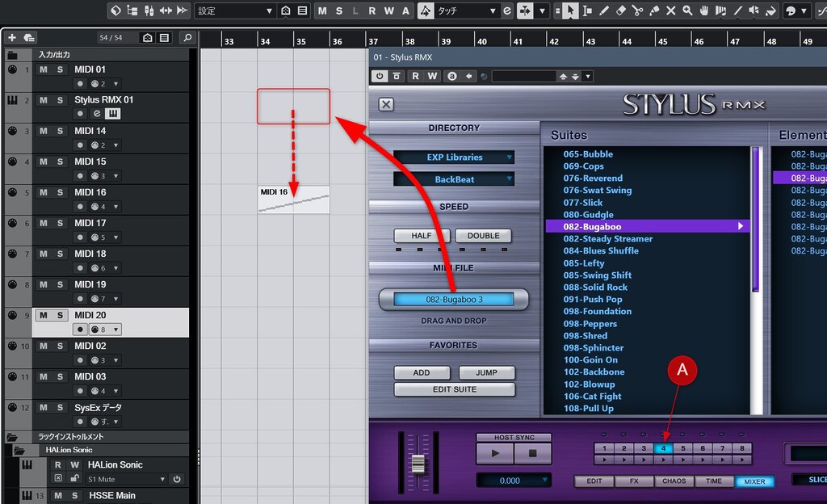Solo the MIDI 14 track
The width and height of the screenshot is (827, 504).
tap(60, 132)
